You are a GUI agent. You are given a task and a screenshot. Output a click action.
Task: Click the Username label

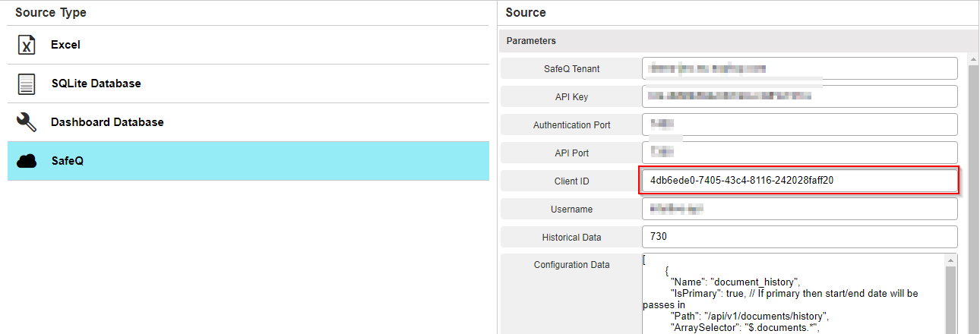coord(571,210)
